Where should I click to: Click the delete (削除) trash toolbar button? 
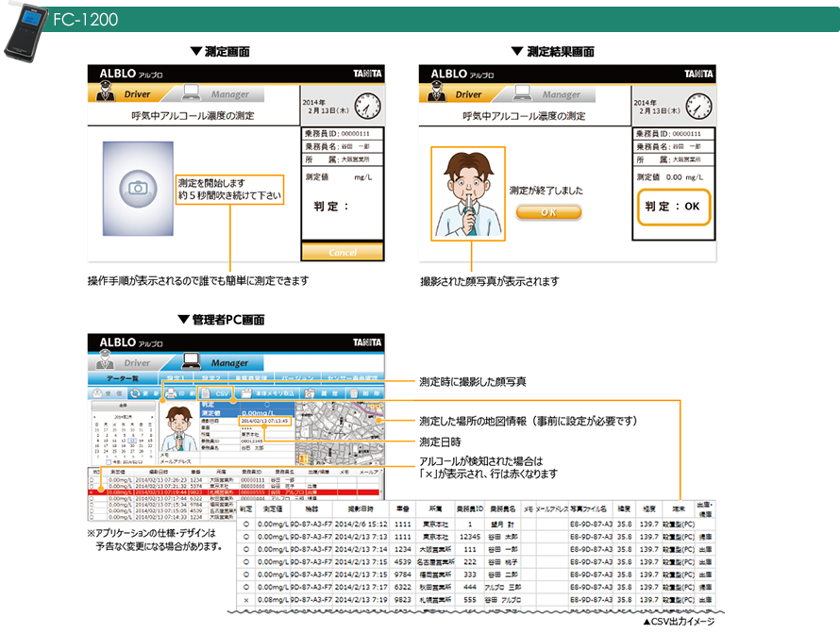[365, 393]
